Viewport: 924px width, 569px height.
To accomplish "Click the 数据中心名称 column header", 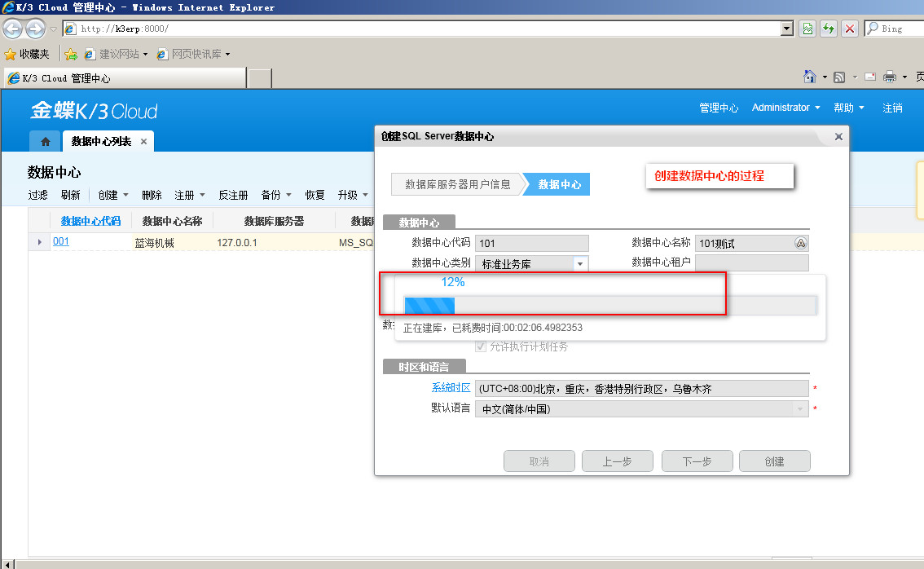I will [x=172, y=221].
